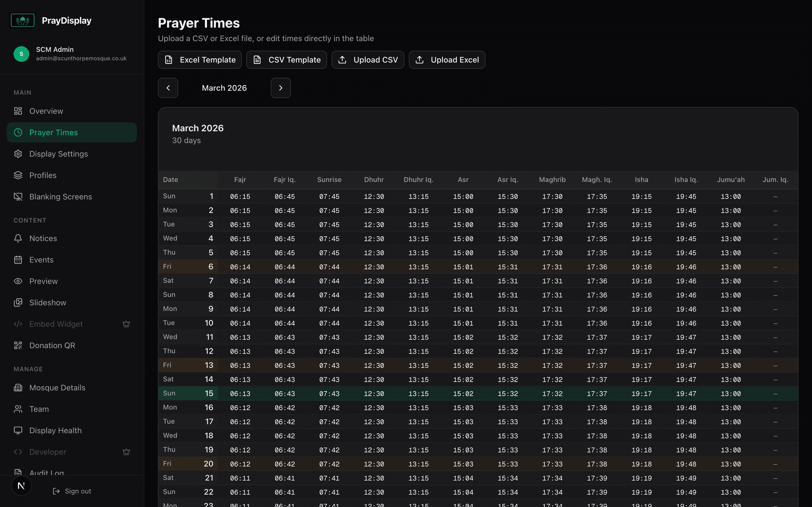This screenshot has width=812, height=507.
Task: Click the Preview eye icon
Action: (x=18, y=281)
